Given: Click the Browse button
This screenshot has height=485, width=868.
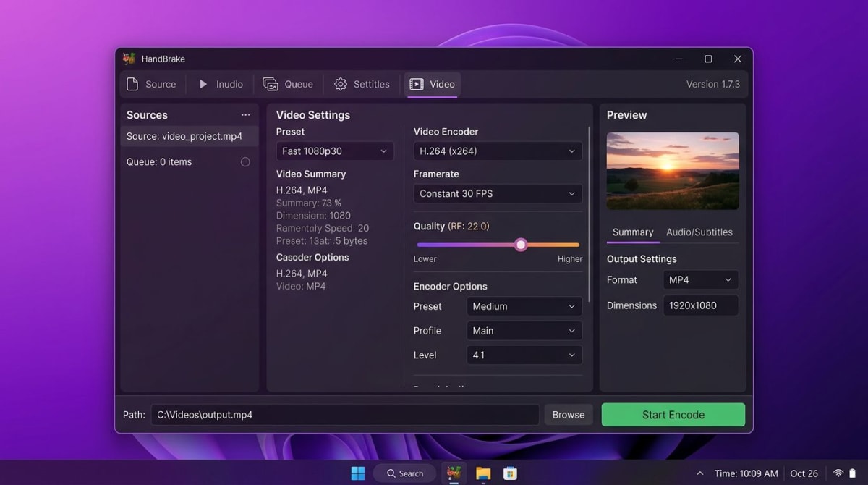Looking at the screenshot, I should coord(569,415).
